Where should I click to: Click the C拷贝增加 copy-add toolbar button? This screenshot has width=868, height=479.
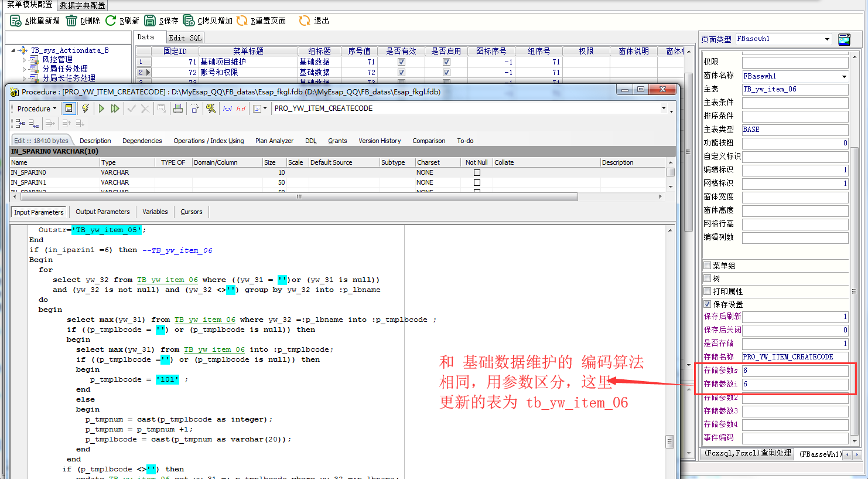(x=207, y=21)
